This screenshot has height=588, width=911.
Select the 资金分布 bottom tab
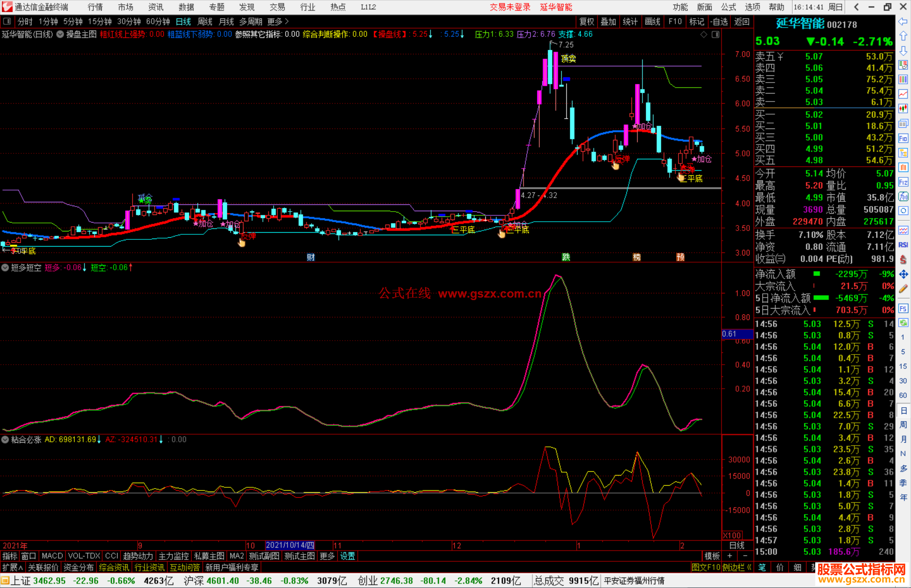click(78, 567)
